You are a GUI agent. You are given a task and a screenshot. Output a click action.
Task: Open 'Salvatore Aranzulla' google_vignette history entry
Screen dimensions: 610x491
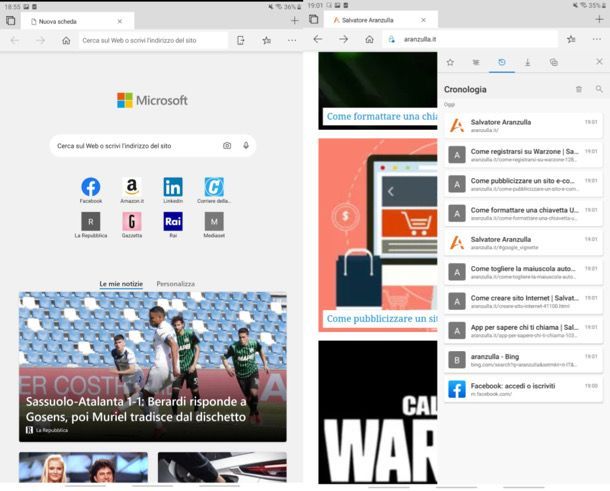click(523, 243)
